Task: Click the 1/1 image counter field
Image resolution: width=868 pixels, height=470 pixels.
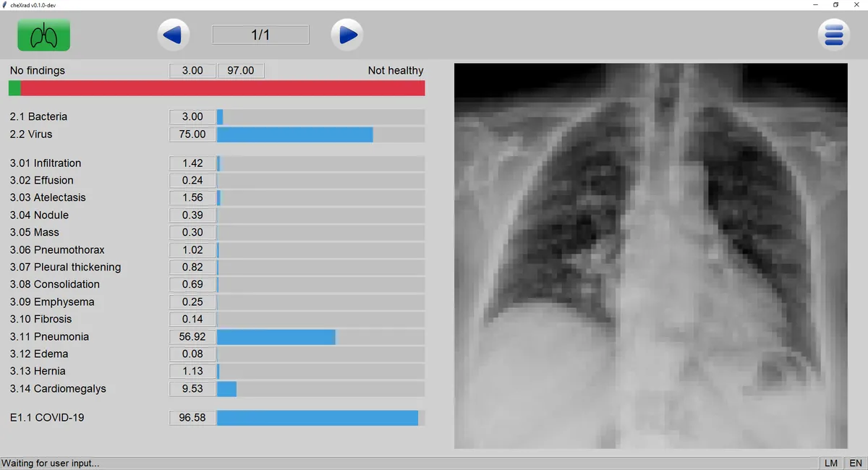Action: pos(260,35)
